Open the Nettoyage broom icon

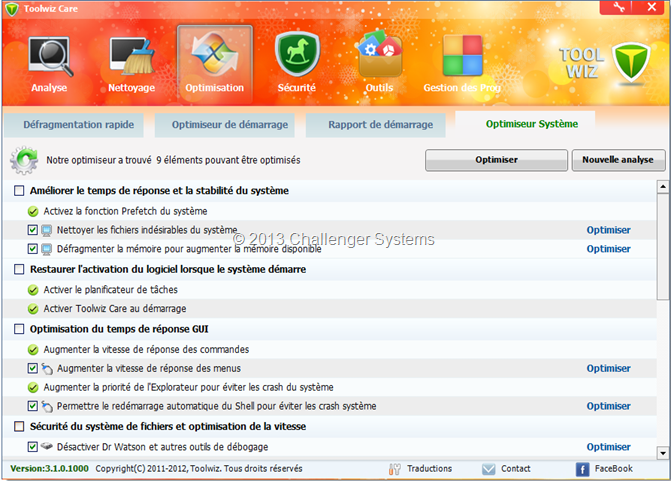tap(131, 56)
